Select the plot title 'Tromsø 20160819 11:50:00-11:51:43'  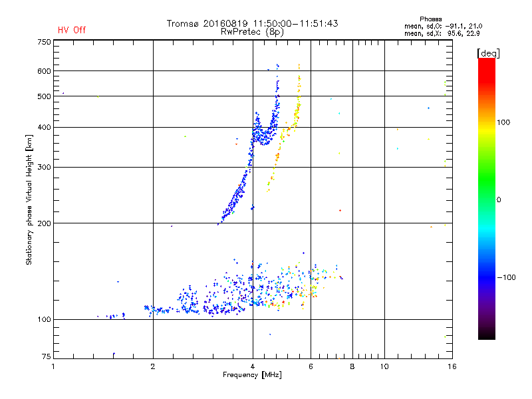[252, 23]
